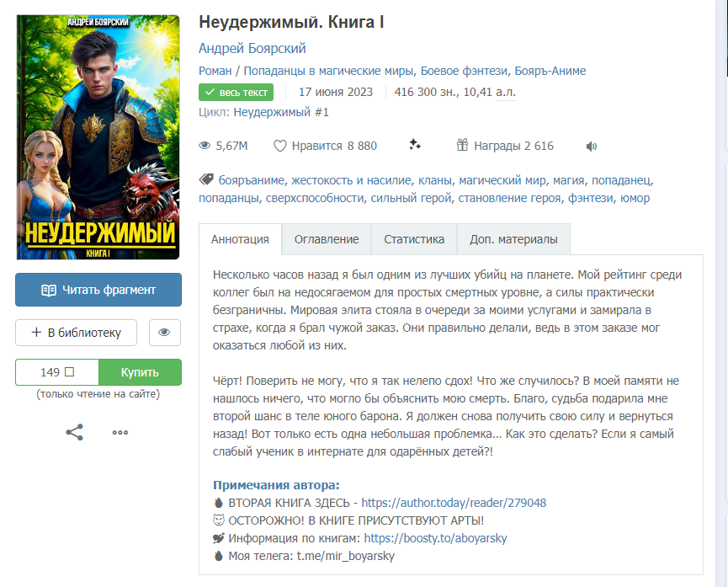Click the Читать фрагмент button
The width and height of the screenshot is (728, 587).
pyautogui.click(x=98, y=290)
